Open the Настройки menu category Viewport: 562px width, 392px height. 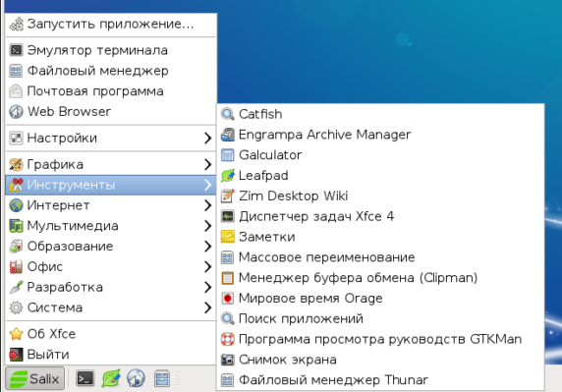tap(110, 139)
